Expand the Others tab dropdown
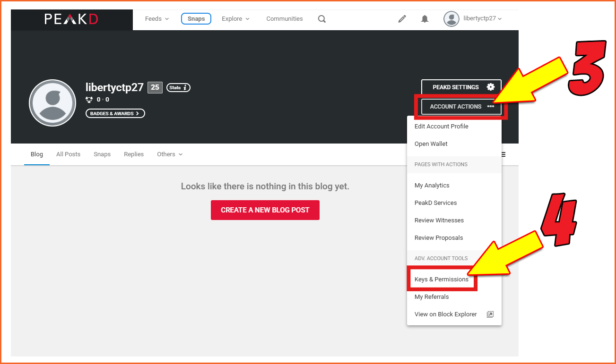 [170, 154]
